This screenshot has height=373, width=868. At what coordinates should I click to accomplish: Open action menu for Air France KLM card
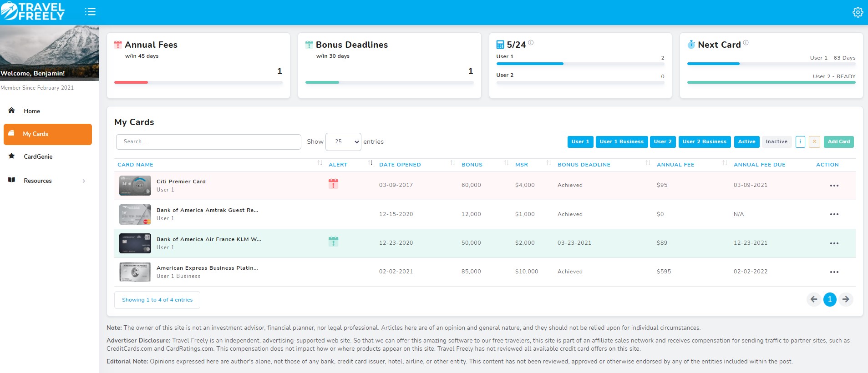(834, 243)
